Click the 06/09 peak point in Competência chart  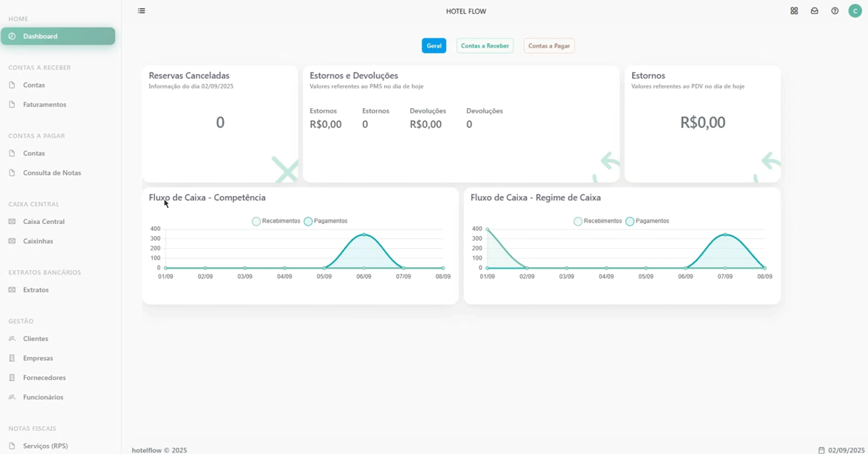pyautogui.click(x=364, y=235)
